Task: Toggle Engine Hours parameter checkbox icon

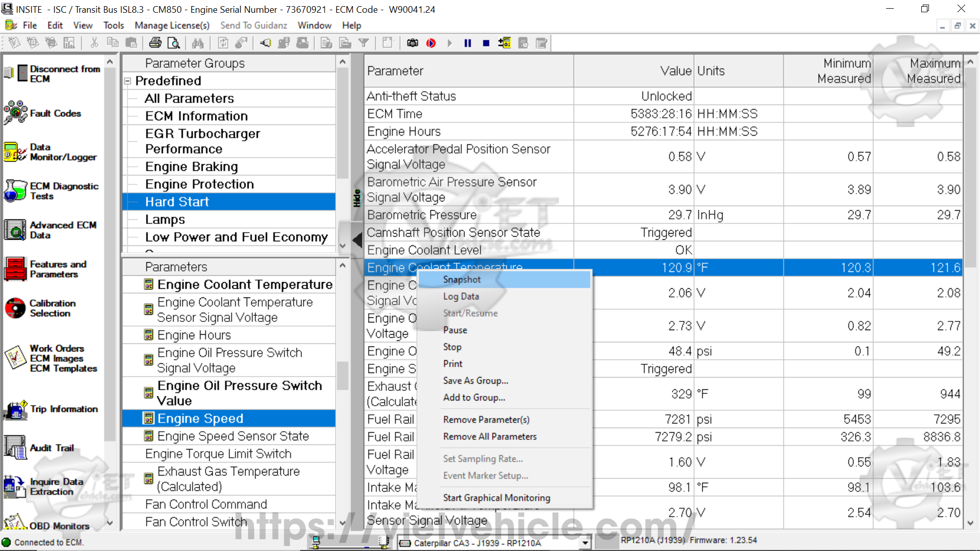Action: point(149,335)
